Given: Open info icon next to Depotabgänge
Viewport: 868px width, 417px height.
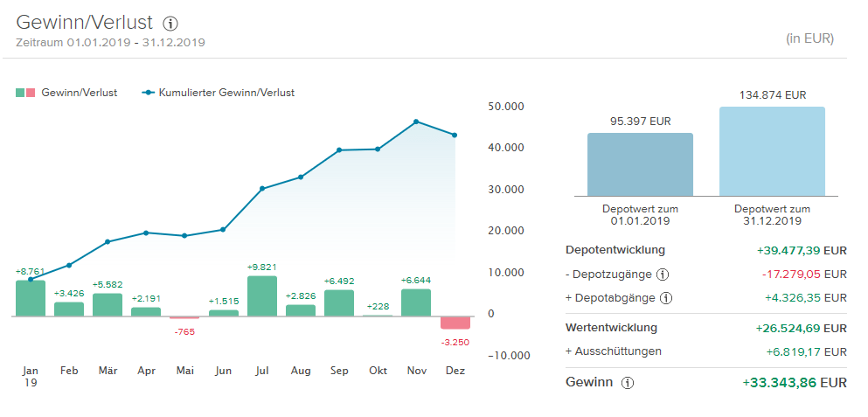Looking at the screenshot, I should (665, 299).
